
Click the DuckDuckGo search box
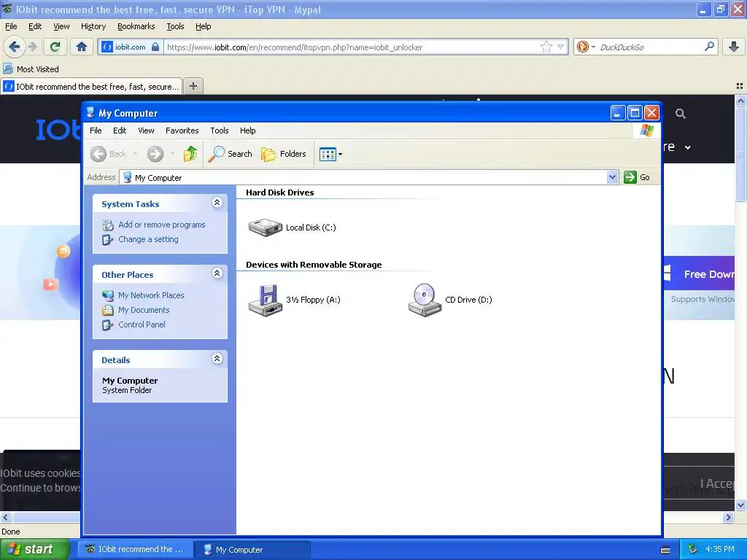650,47
